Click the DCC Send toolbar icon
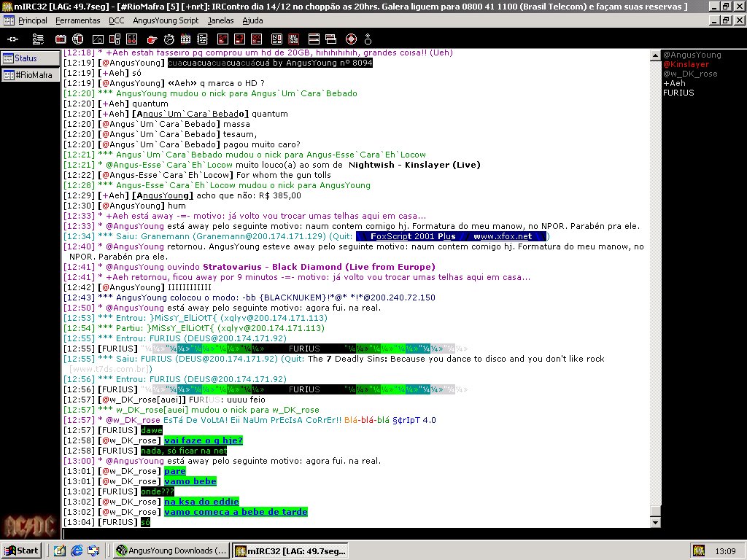This screenshot has width=747, height=560. click(x=223, y=39)
